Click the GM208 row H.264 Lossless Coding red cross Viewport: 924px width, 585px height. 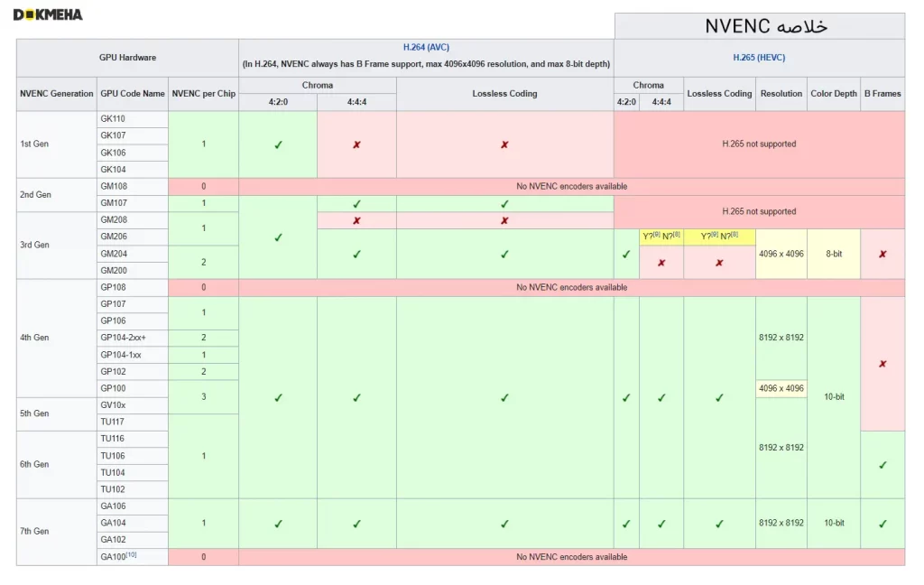(x=504, y=220)
